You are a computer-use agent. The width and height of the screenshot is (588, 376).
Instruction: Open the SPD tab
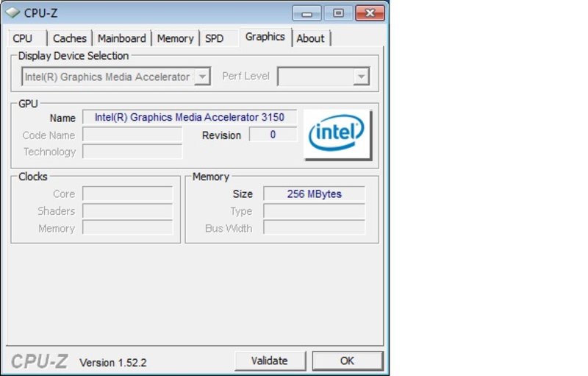pos(215,38)
